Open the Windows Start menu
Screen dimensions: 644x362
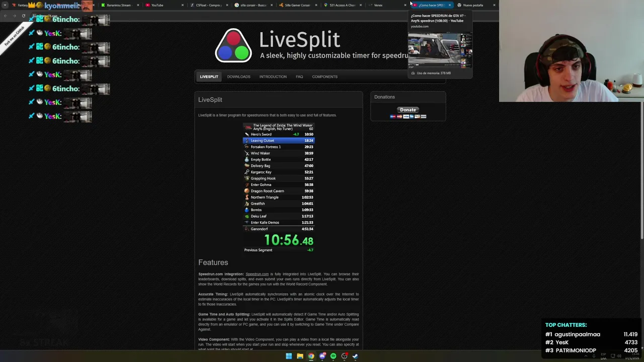click(289, 356)
